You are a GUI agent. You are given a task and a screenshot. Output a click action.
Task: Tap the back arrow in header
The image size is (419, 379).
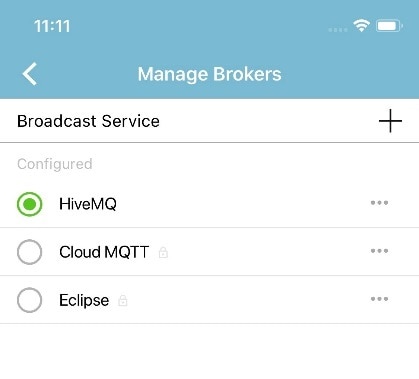coord(30,74)
